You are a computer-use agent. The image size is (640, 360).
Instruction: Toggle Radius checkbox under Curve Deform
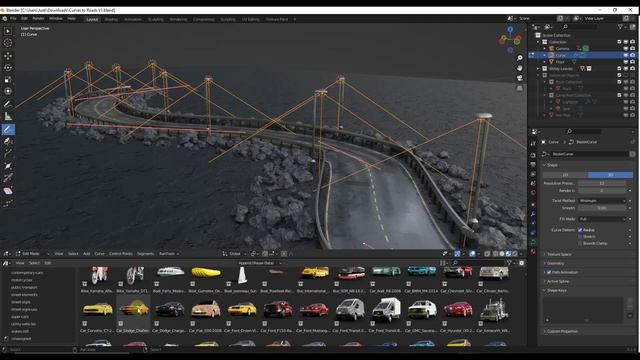coord(580,230)
